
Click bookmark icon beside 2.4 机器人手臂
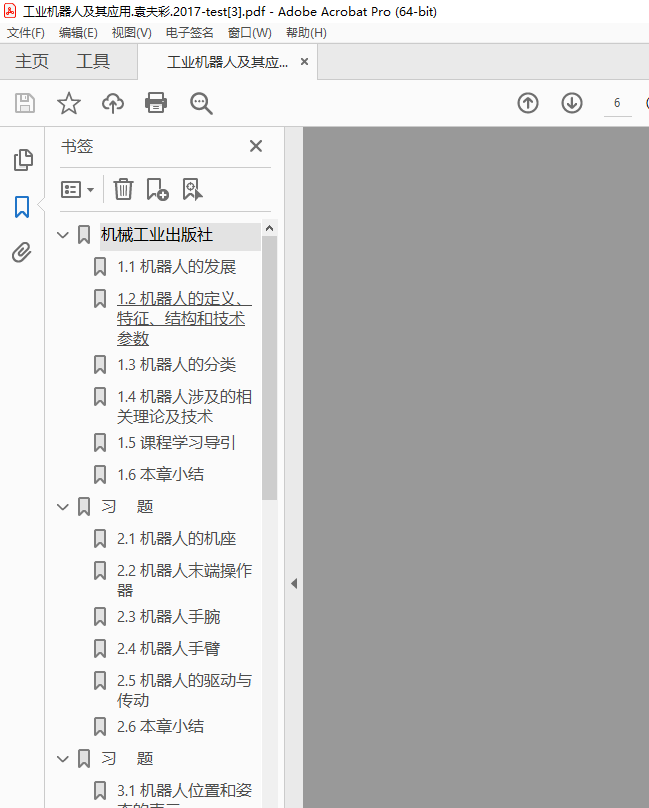pos(100,649)
